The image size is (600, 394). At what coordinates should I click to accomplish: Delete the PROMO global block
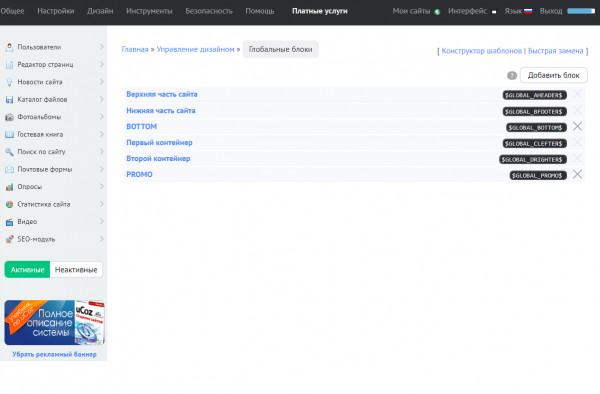tap(577, 174)
